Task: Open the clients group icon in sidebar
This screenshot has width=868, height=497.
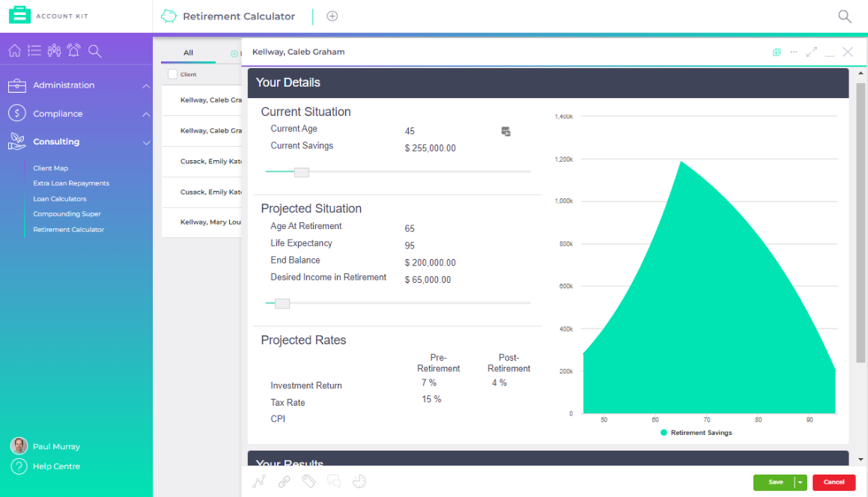Action: click(x=54, y=51)
